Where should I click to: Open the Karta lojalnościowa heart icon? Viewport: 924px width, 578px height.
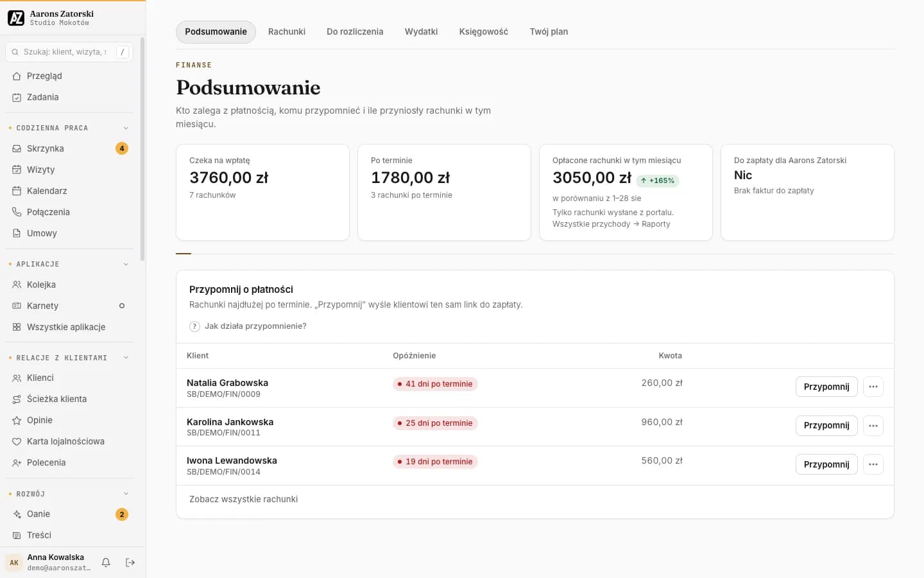tap(17, 441)
